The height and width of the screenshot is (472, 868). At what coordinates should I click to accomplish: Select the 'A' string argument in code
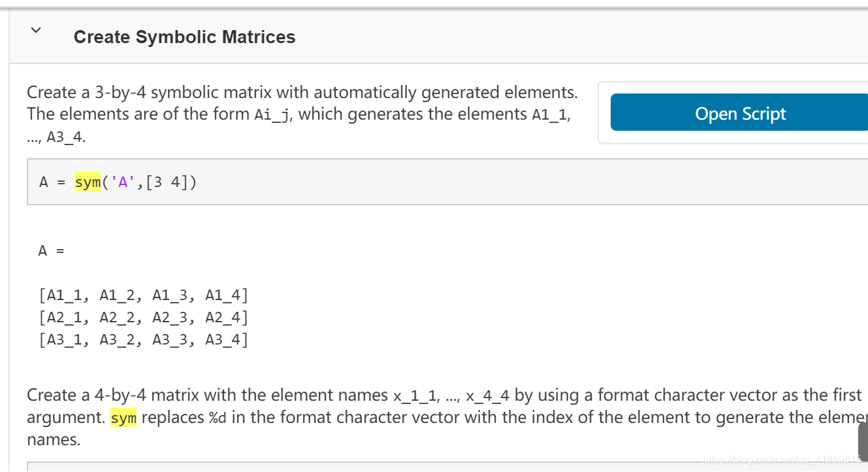pyautogui.click(x=123, y=182)
